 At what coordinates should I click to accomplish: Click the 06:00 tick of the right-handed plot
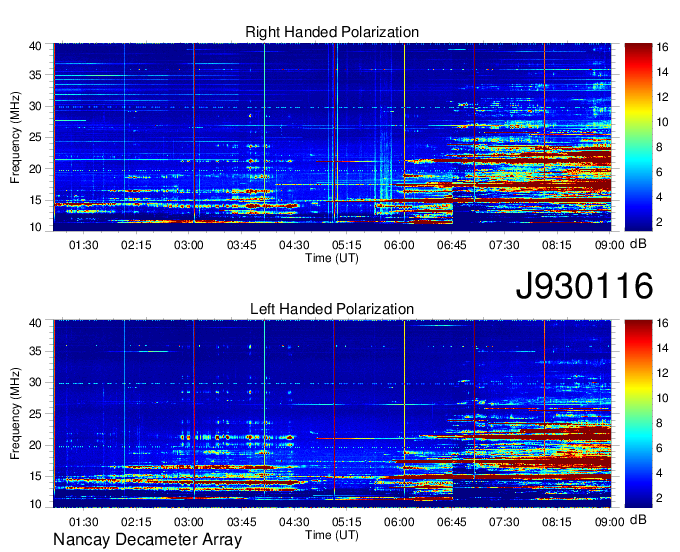coord(399,245)
